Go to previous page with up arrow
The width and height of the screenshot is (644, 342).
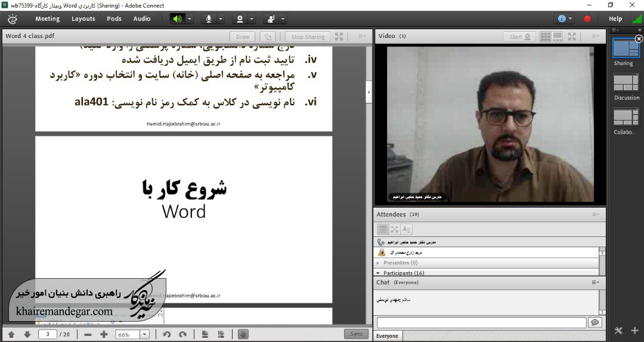pos(11,335)
